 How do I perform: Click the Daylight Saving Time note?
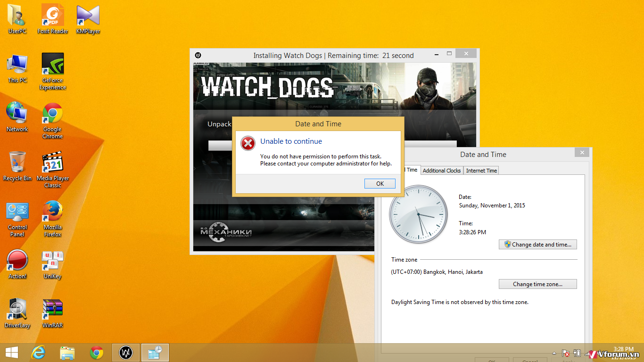[460, 302]
